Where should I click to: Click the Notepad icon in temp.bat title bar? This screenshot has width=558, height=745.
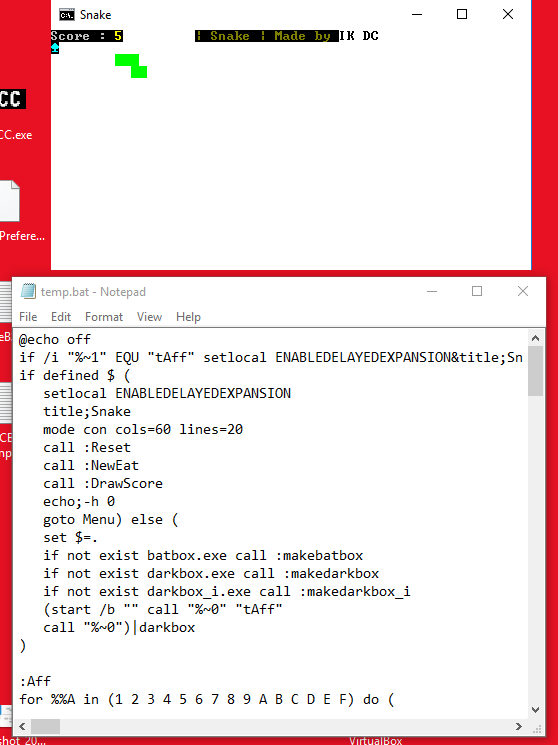[x=28, y=291]
